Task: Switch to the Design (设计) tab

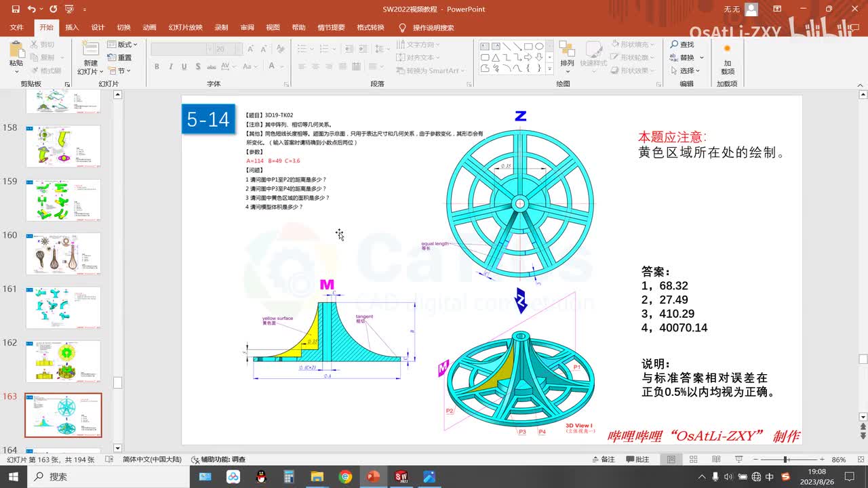Action: click(98, 28)
